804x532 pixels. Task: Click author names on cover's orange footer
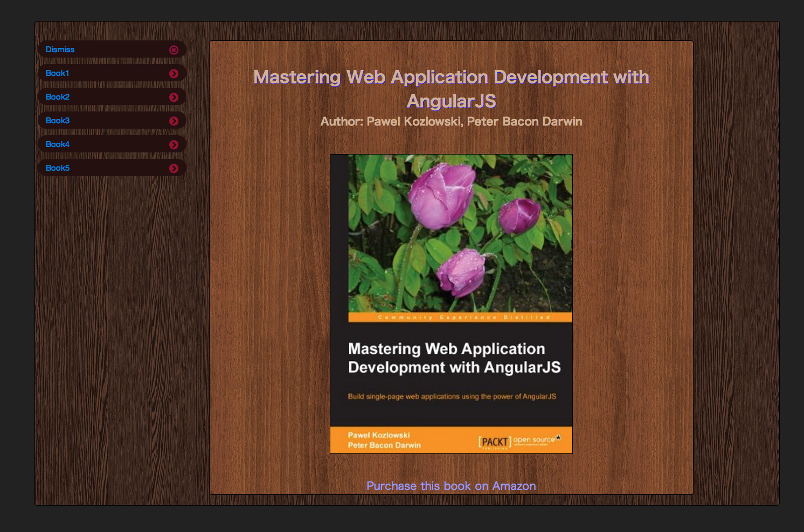[384, 440]
